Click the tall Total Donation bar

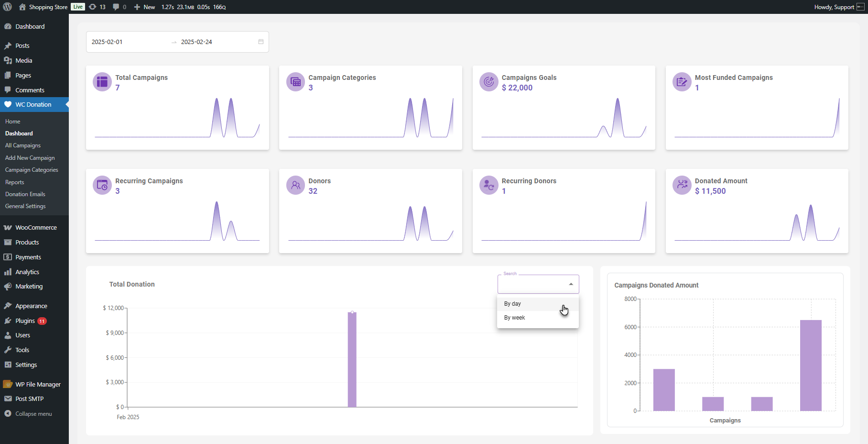352,359
